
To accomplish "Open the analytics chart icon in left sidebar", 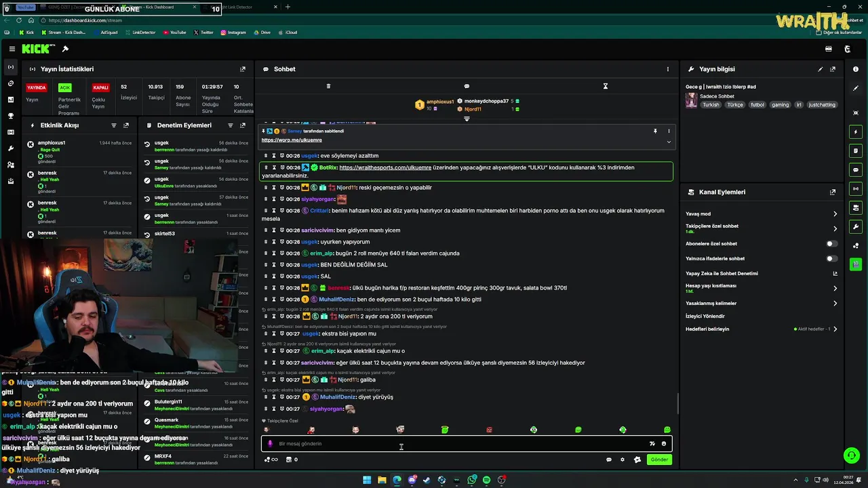I will [x=10, y=100].
